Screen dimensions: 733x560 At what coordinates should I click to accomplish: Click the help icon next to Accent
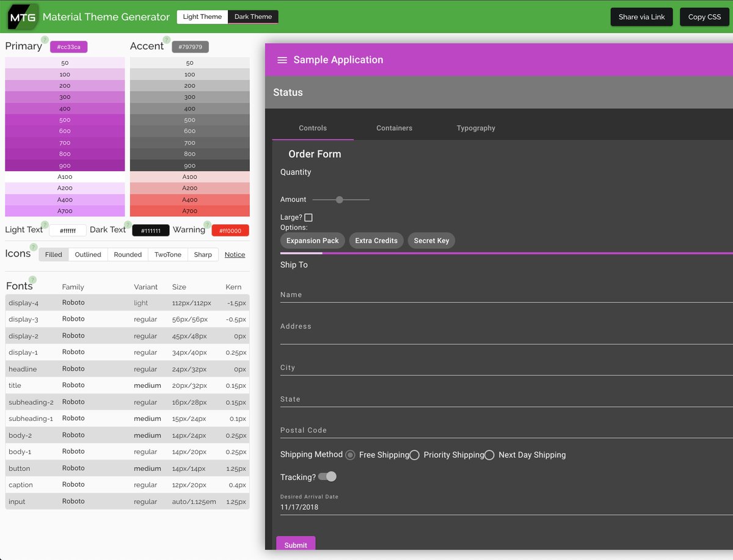click(x=166, y=40)
